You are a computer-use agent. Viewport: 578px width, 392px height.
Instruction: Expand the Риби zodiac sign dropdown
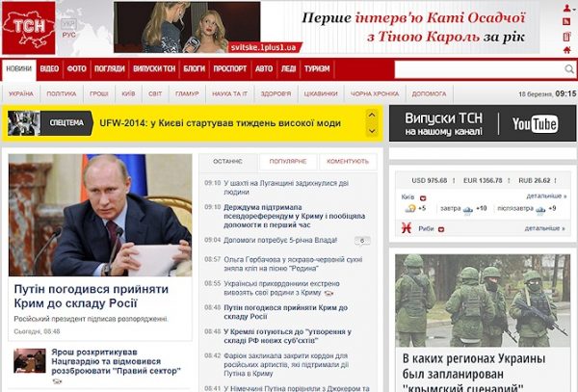[x=441, y=229]
